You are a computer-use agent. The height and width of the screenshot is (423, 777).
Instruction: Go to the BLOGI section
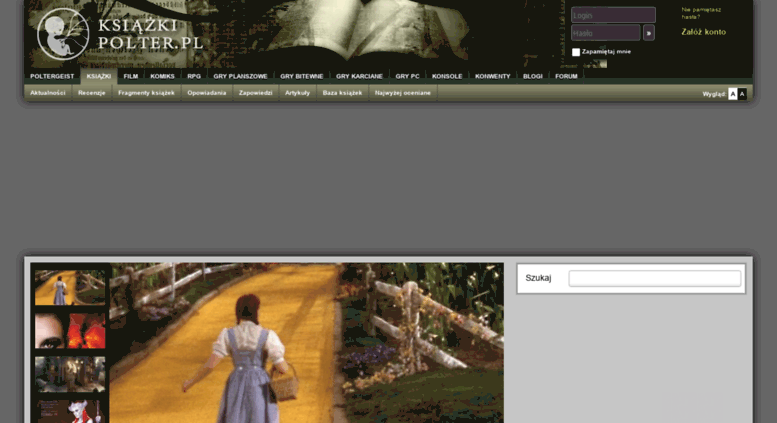(x=533, y=76)
